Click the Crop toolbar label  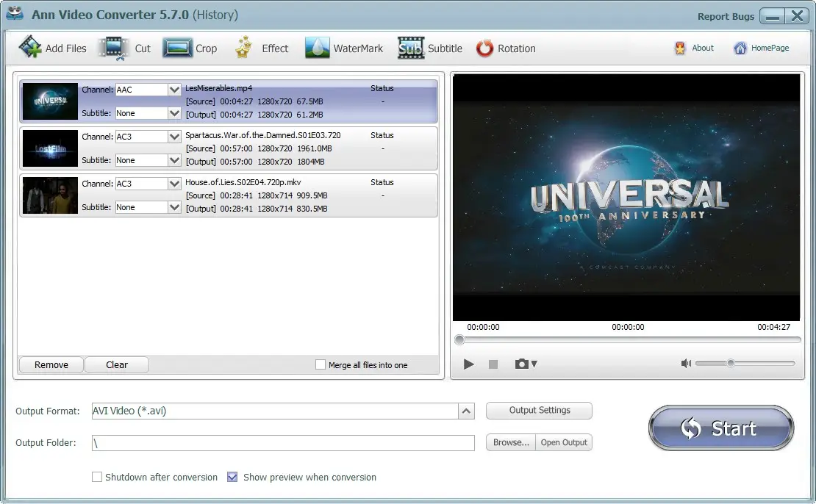tap(206, 48)
